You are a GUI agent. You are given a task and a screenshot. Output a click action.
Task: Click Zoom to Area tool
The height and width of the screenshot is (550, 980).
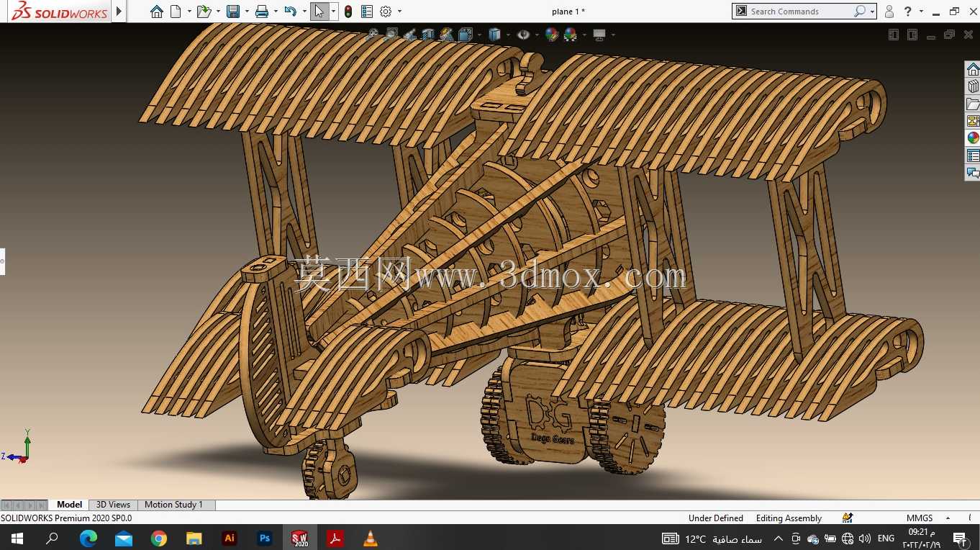point(391,34)
